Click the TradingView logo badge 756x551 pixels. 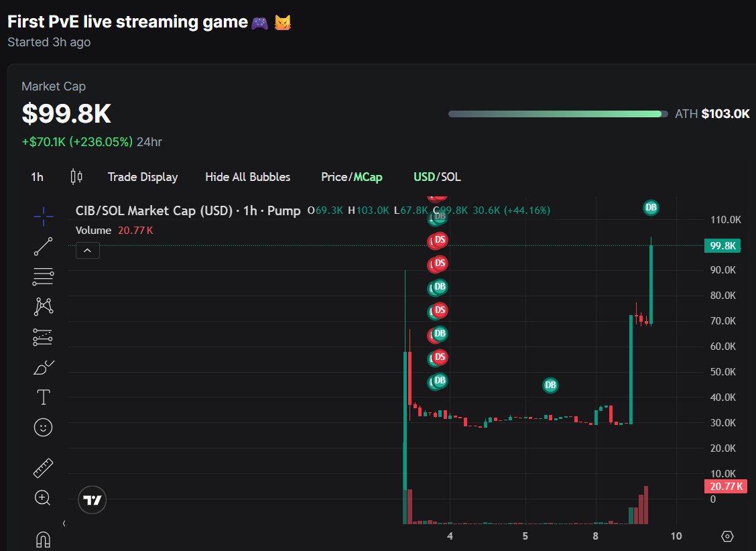pyautogui.click(x=92, y=500)
